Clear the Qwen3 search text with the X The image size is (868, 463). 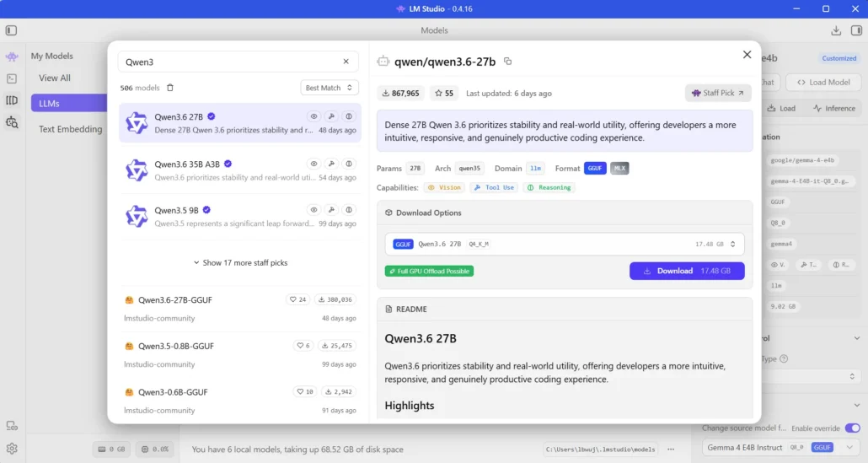click(346, 62)
